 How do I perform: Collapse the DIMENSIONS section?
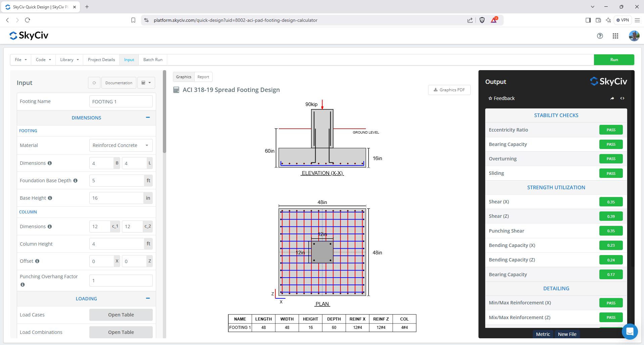point(148,117)
